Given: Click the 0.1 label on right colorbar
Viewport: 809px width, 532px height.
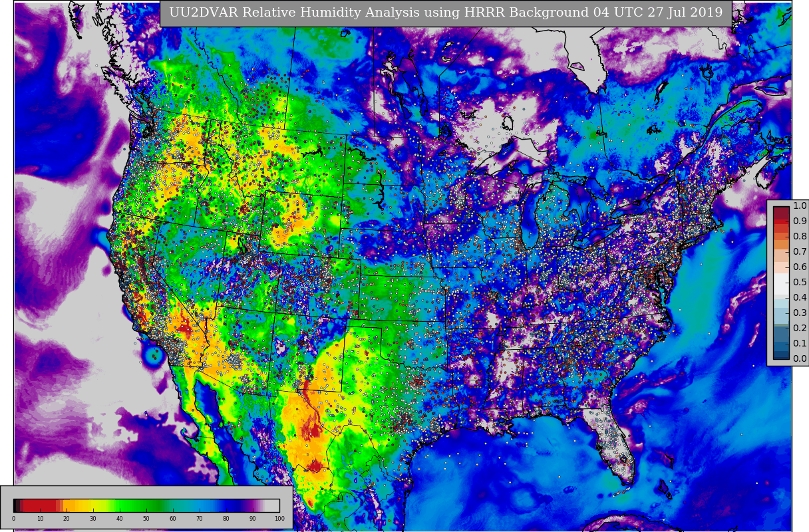Looking at the screenshot, I should [800, 344].
